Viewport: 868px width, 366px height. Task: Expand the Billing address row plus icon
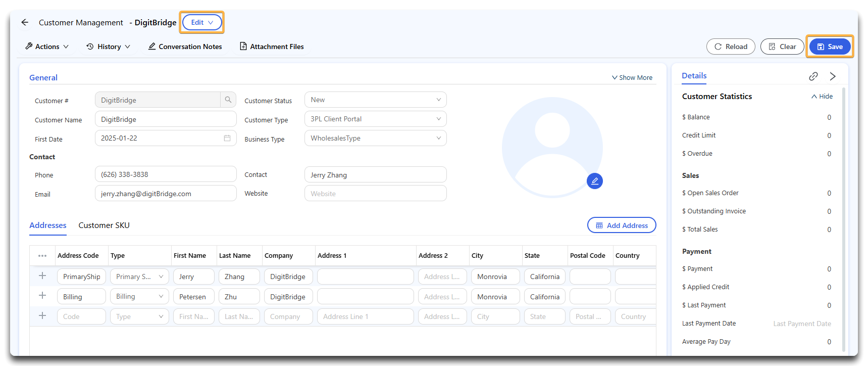pyautogui.click(x=42, y=296)
